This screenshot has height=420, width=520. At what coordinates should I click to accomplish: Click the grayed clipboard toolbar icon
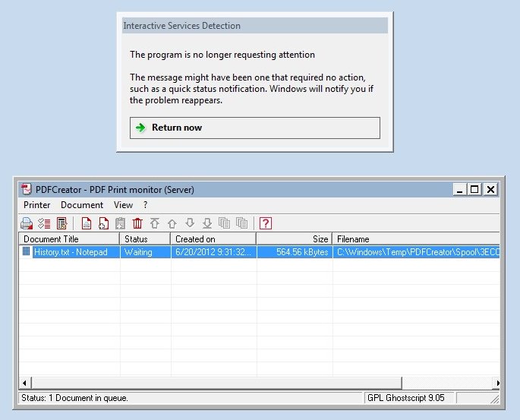pos(121,223)
